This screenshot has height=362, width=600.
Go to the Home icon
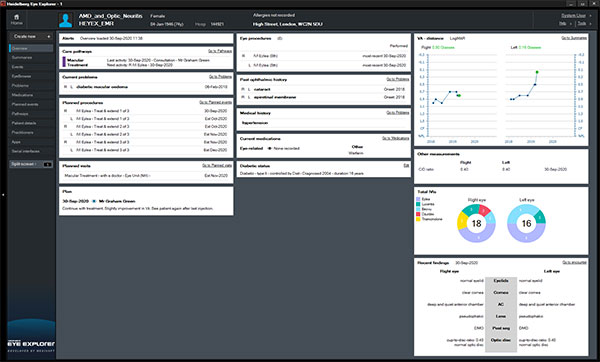[x=16, y=19]
